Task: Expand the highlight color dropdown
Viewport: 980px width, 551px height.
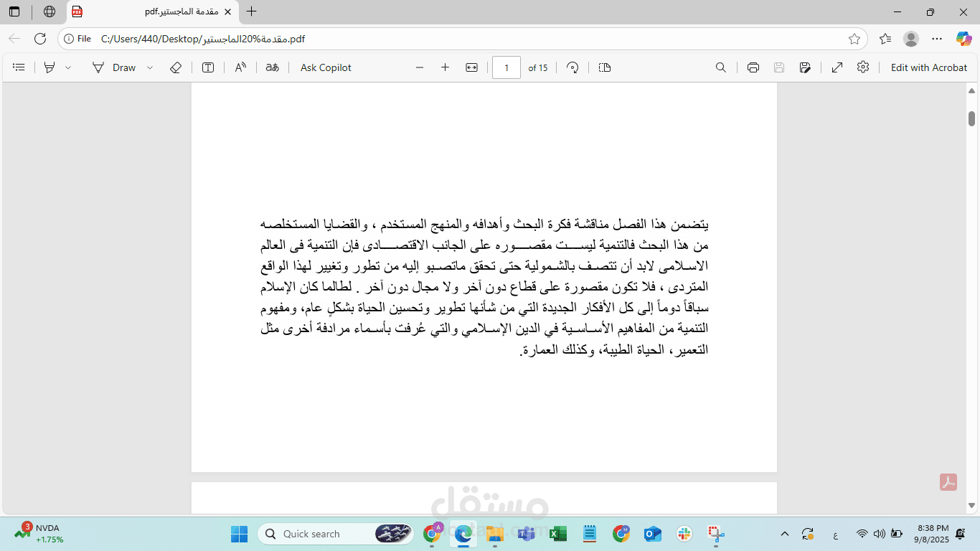Action: (x=68, y=67)
